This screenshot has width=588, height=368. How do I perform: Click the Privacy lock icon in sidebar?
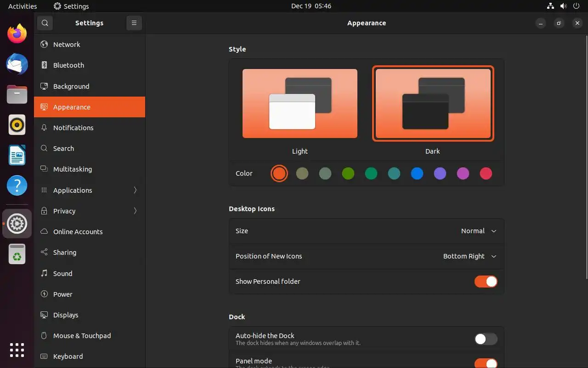coord(44,211)
